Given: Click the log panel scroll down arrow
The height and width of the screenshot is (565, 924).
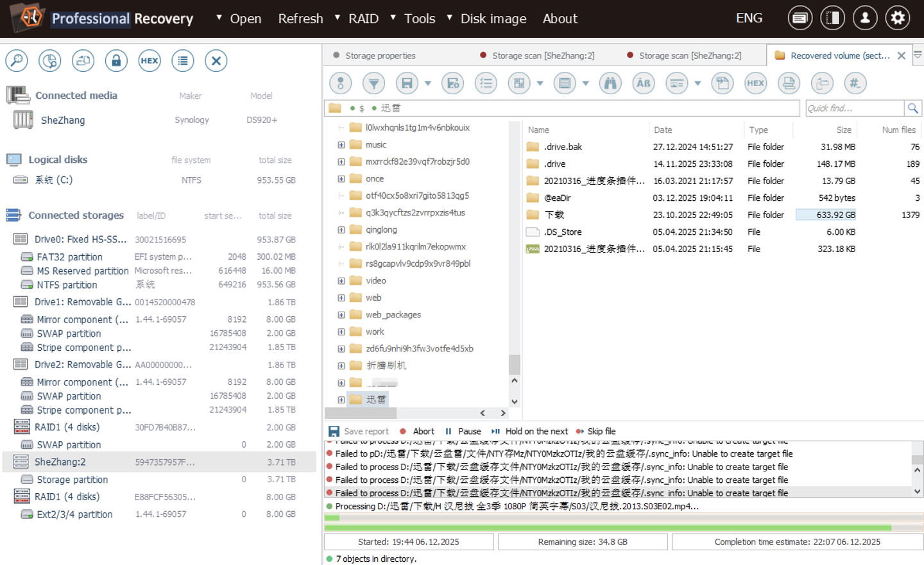Looking at the screenshot, I should coord(918,491).
